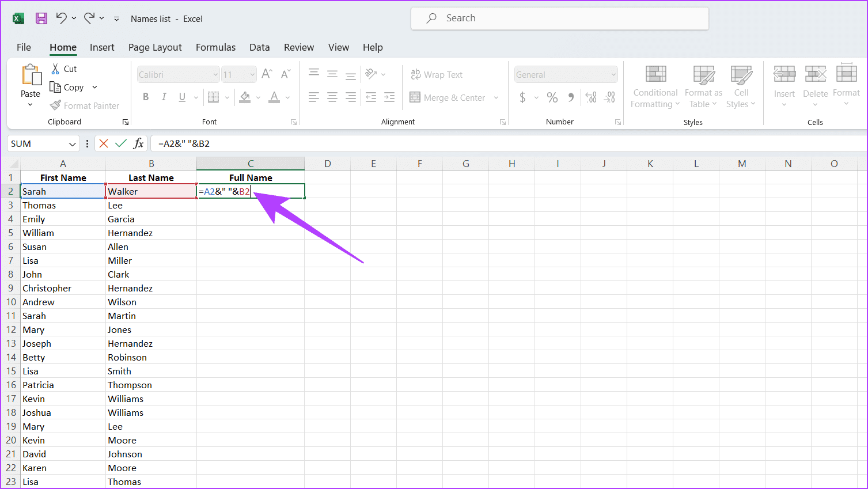Screen dimensions: 868x489
Task: Toggle Wrap Text
Action: pyautogui.click(x=437, y=74)
